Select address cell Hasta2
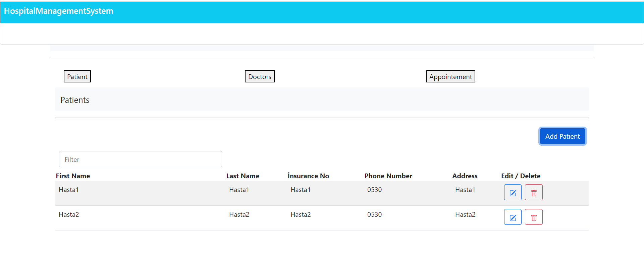Screen dimensions: 644x270 click(x=465, y=214)
